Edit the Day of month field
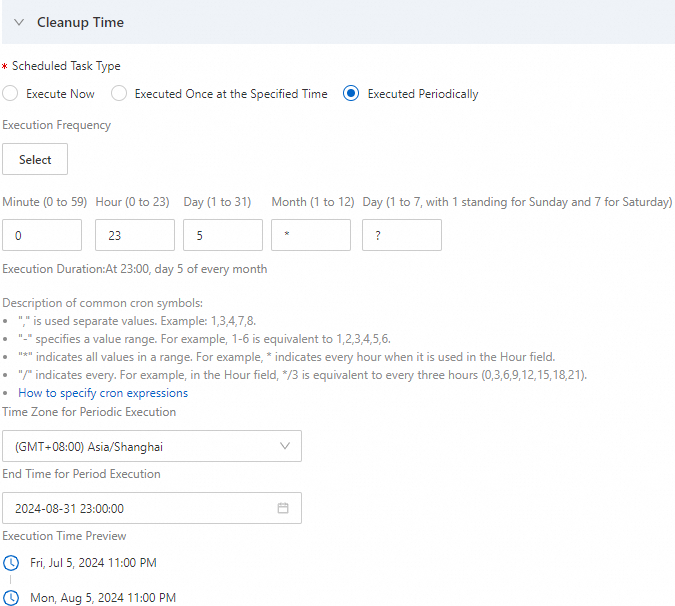 click(x=223, y=235)
